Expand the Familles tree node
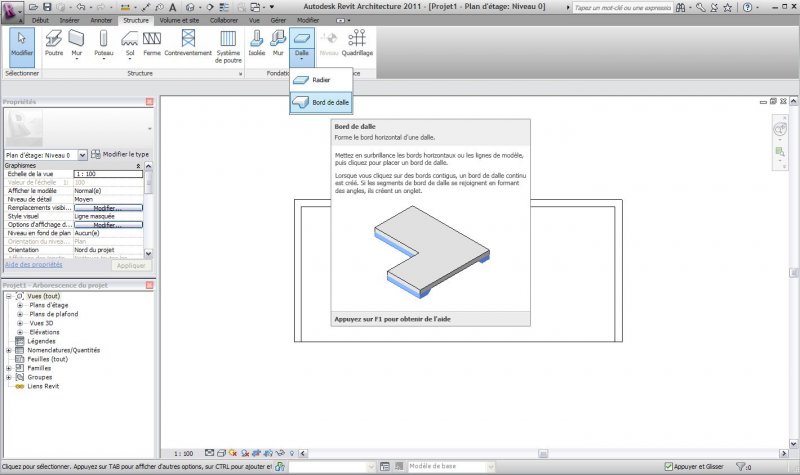Screen dimensions: 800x475 9,368
